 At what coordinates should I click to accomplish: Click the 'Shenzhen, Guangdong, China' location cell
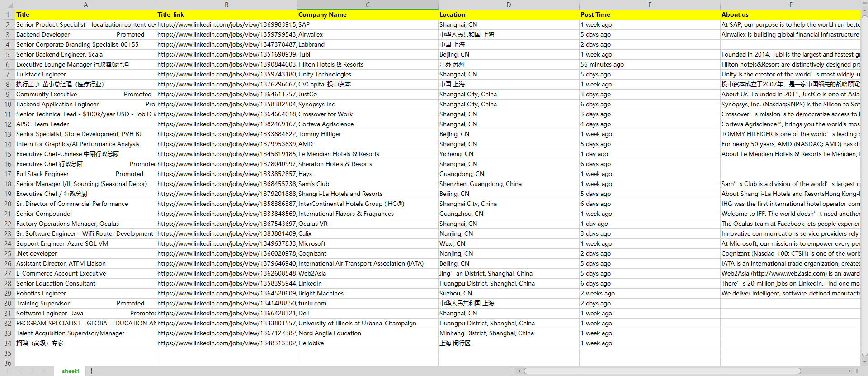509,184
